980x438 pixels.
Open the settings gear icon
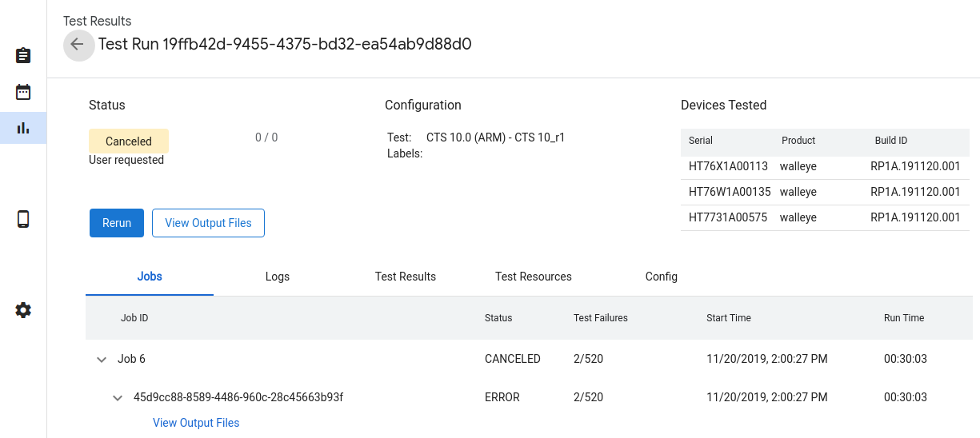(23, 310)
